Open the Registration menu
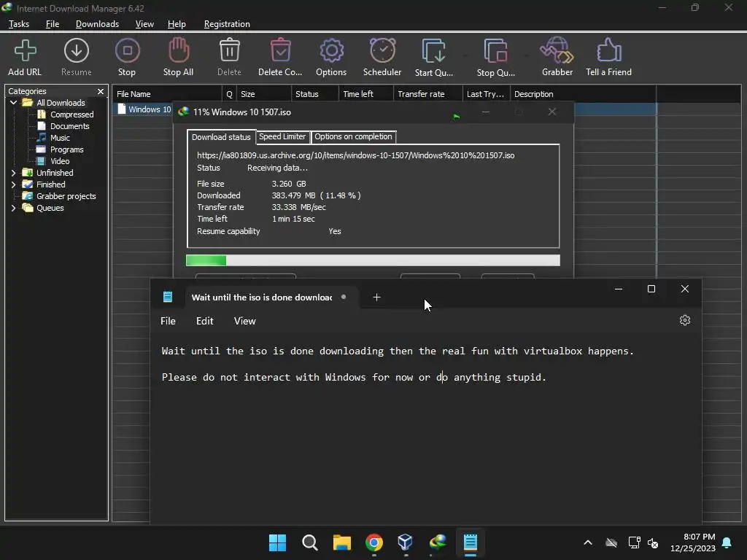This screenshot has height=560, width=747. (227, 24)
